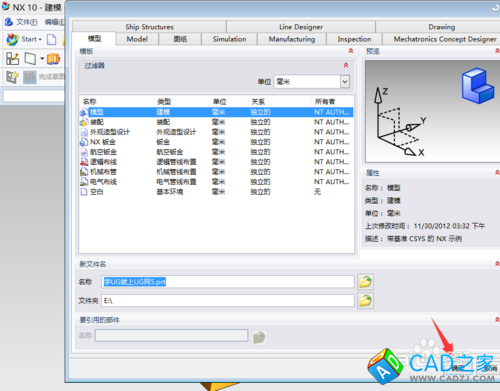
Task: Click the new document icon beside Start
Action: tap(51, 39)
